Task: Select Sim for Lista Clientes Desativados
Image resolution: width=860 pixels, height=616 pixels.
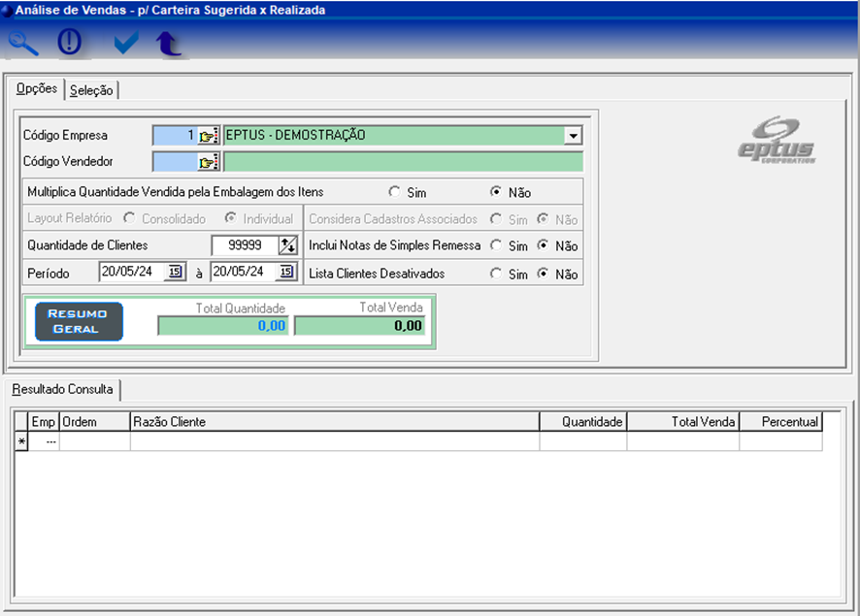Action: tap(496, 275)
